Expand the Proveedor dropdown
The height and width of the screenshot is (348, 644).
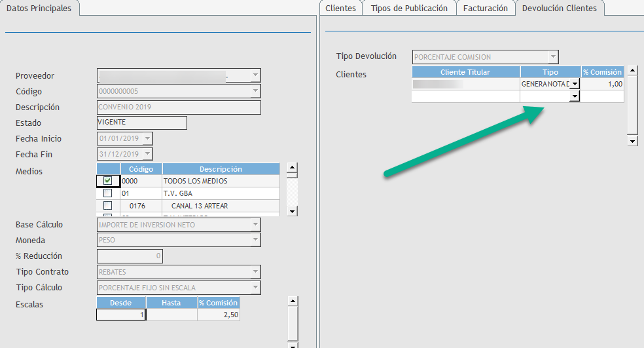255,75
